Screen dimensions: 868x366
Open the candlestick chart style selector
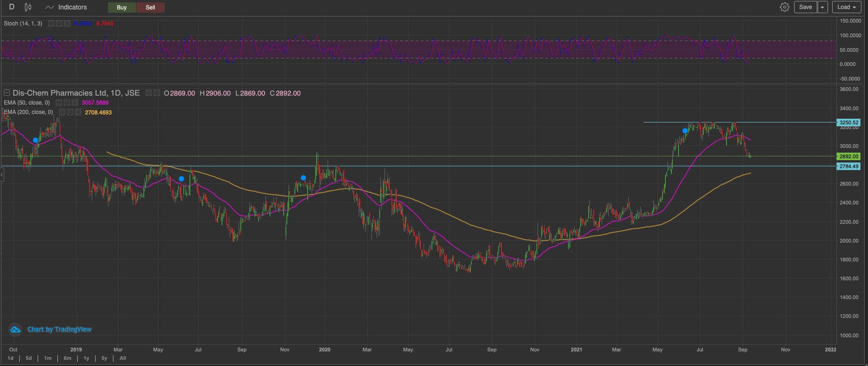point(28,7)
